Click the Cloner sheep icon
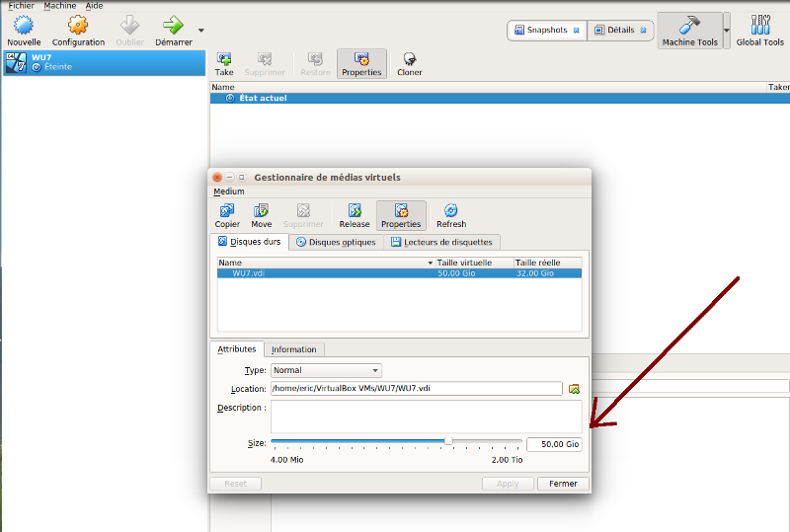790x532 pixels. [x=409, y=60]
